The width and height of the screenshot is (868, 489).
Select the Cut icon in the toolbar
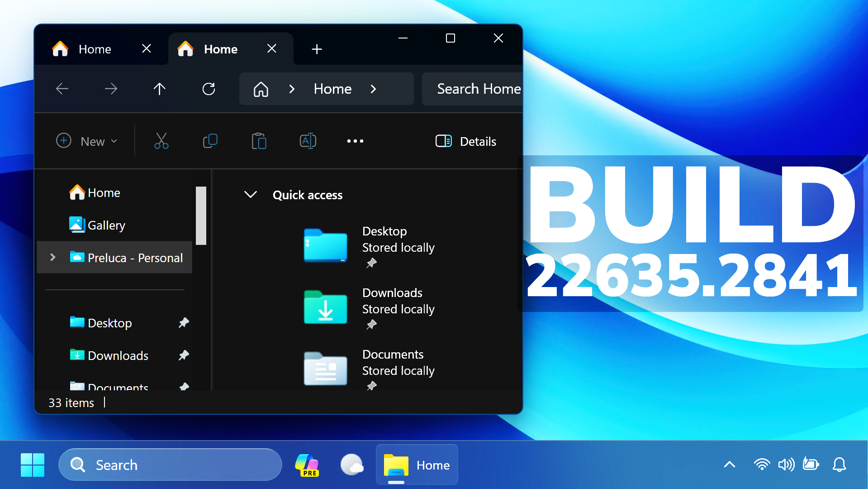(x=161, y=141)
